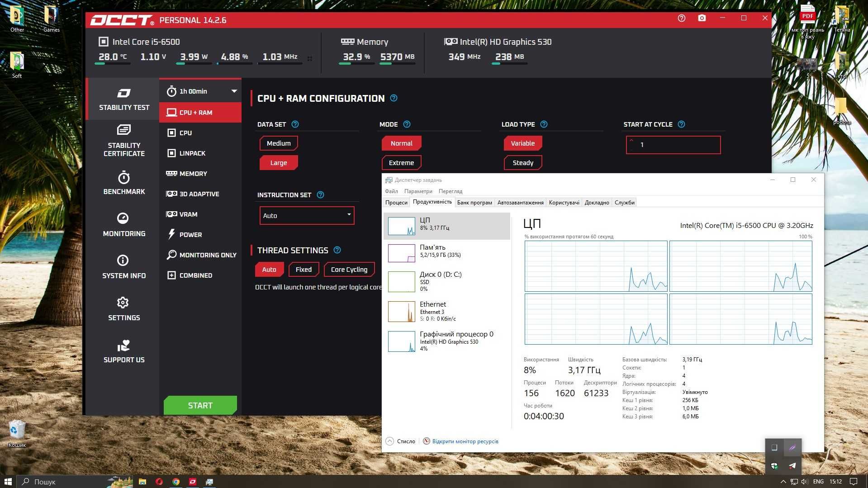Select Пам'ять in performance list
This screenshot has height=488, width=868.
click(447, 253)
